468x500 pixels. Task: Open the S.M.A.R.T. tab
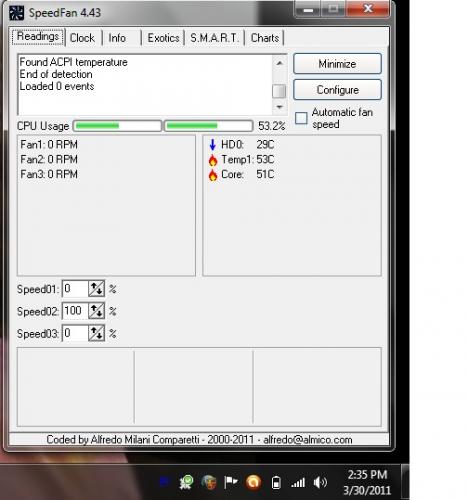[214, 38]
